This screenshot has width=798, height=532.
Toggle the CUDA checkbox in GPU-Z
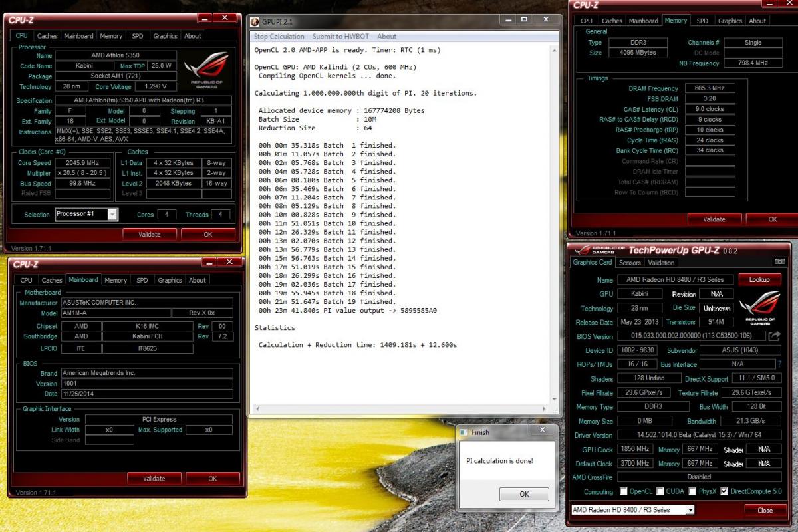pos(660,491)
